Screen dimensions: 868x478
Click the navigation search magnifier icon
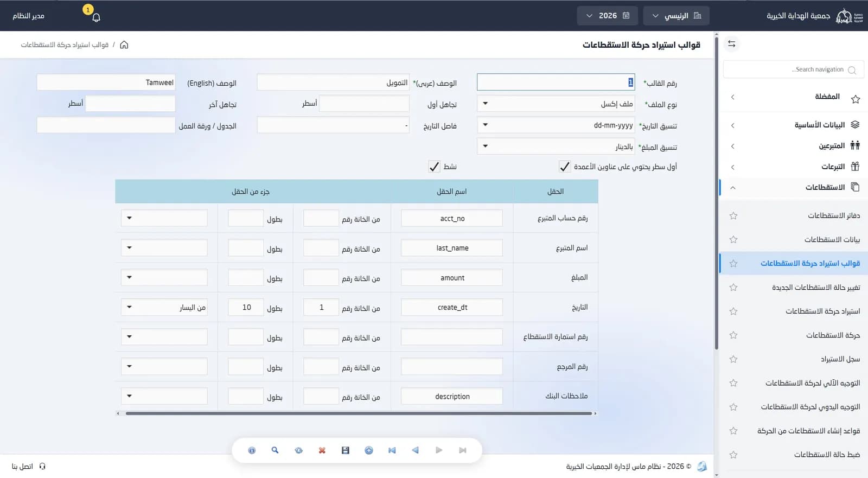[852, 70]
